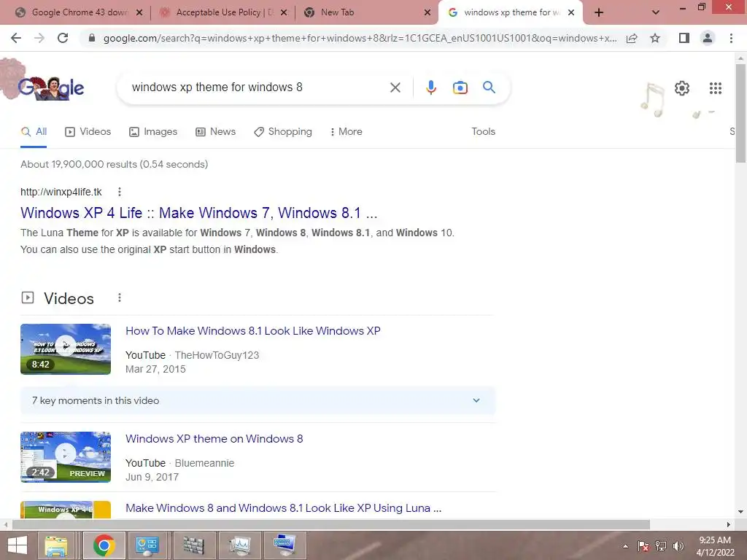Open options for winxp4life.tk result
The height and width of the screenshot is (560, 747).
pos(120,192)
